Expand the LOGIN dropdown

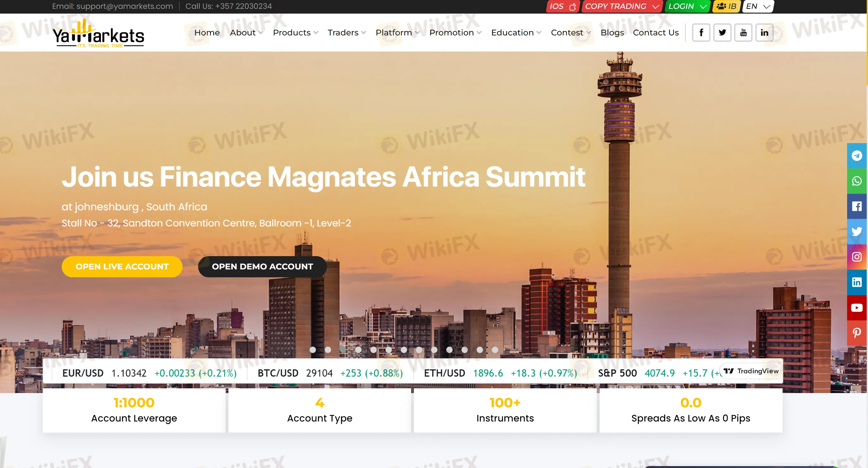click(x=687, y=6)
